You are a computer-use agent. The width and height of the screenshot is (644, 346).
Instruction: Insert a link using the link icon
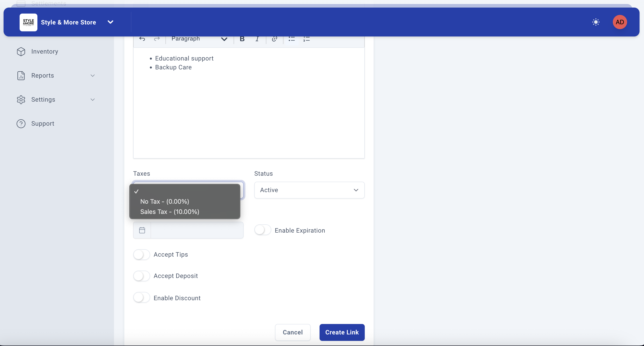(274, 39)
